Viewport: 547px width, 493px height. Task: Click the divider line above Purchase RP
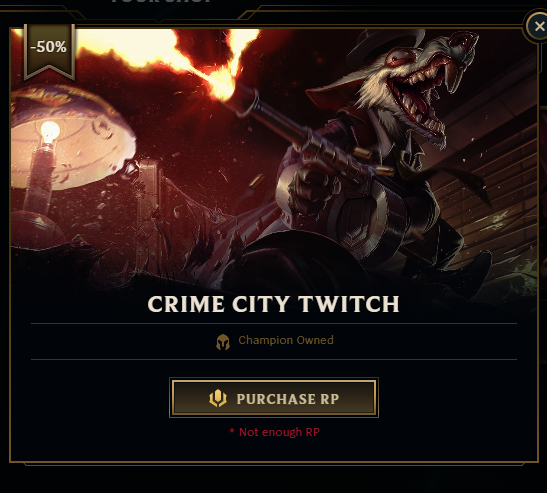click(274, 359)
